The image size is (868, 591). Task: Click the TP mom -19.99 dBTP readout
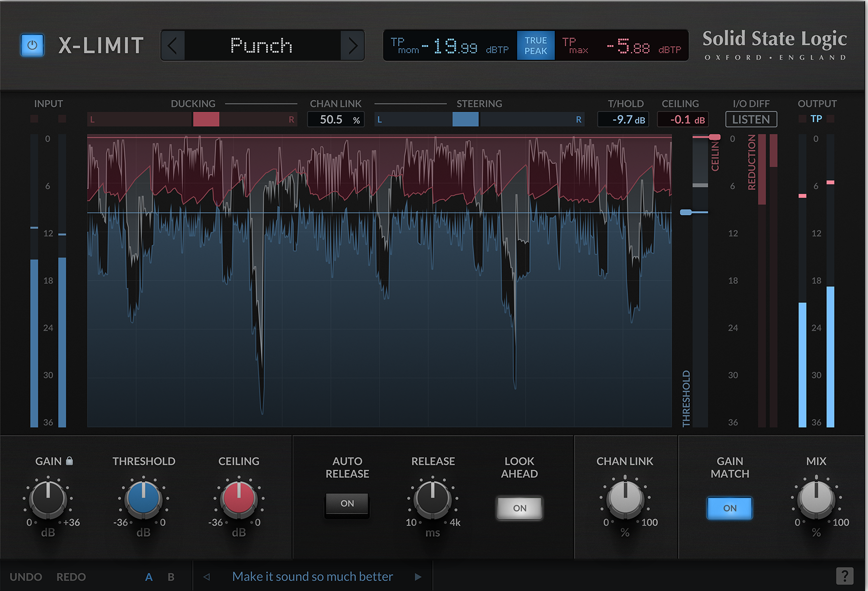pyautogui.click(x=450, y=46)
